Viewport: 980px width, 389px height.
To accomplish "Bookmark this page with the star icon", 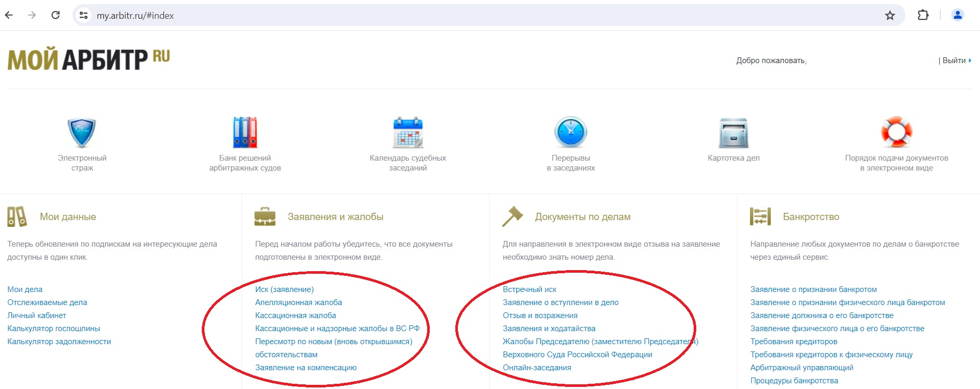I will [890, 16].
